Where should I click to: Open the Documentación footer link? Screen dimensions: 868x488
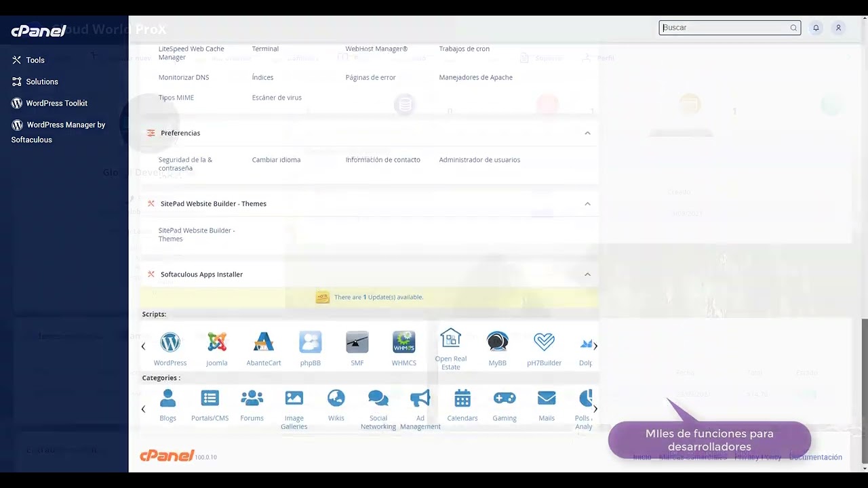(x=816, y=457)
